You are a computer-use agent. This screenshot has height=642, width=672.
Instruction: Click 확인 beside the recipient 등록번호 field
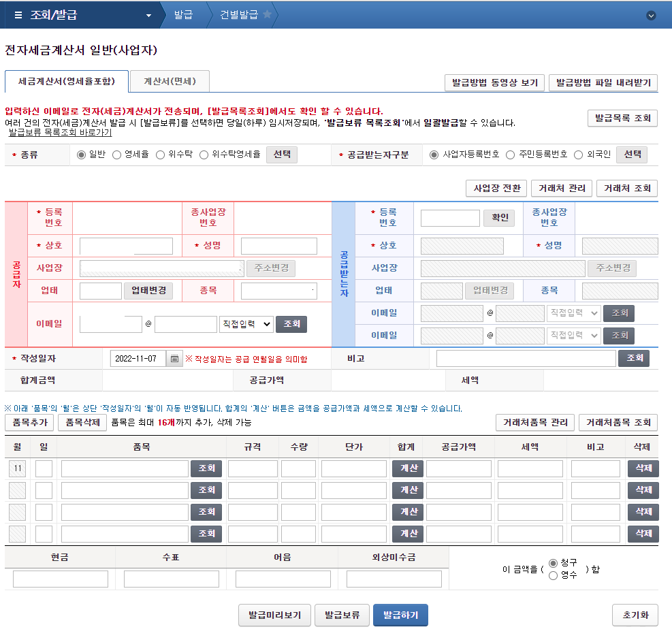(x=498, y=218)
